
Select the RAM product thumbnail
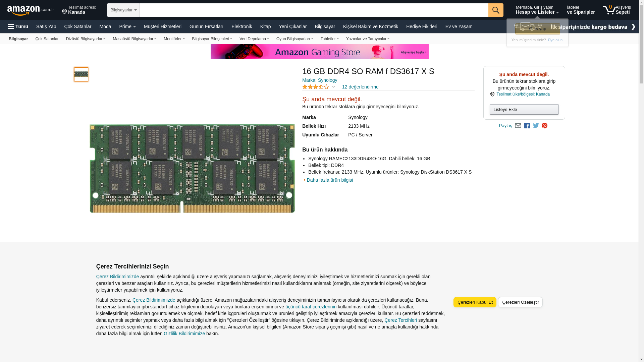[x=81, y=74]
